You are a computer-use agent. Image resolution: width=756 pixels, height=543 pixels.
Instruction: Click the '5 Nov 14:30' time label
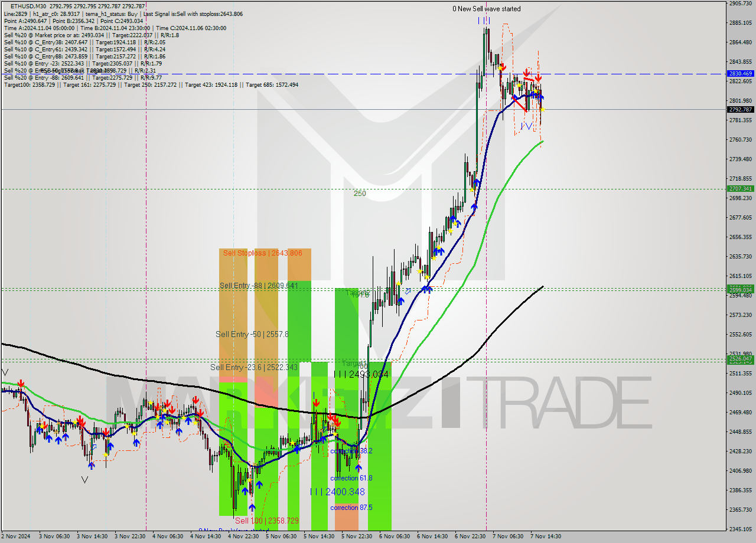click(x=319, y=537)
